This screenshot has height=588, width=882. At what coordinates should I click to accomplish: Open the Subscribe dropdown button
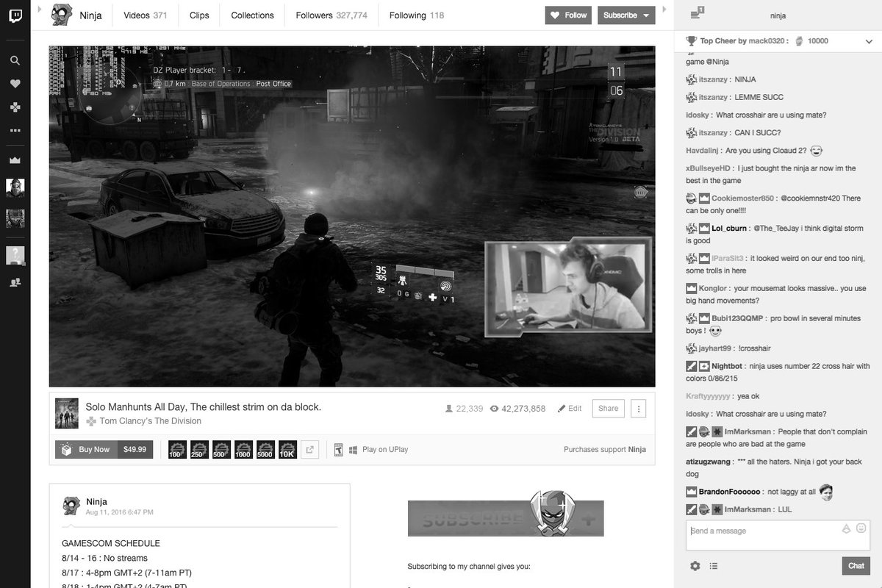(x=626, y=15)
